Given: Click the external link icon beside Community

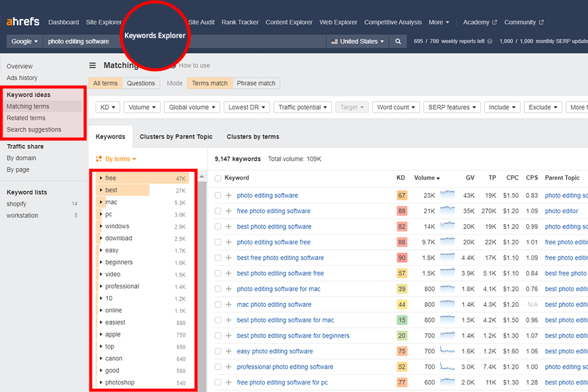Looking at the screenshot, I should point(541,23).
